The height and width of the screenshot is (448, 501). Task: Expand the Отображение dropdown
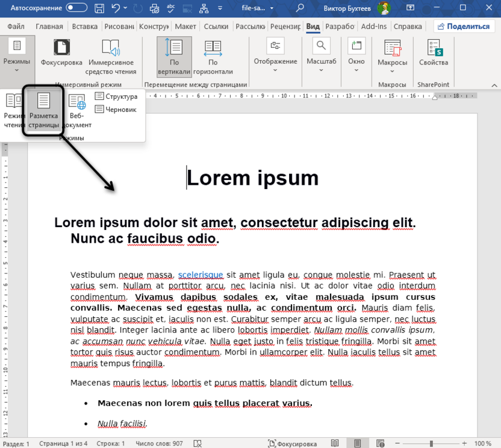[x=275, y=55]
